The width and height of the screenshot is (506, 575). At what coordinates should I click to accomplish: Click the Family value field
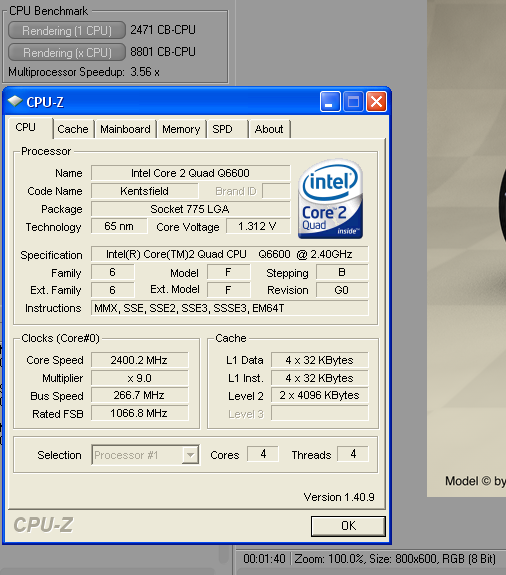point(113,272)
